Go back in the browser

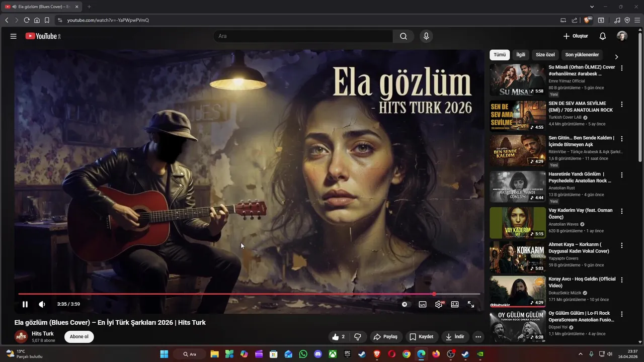(x=7, y=20)
